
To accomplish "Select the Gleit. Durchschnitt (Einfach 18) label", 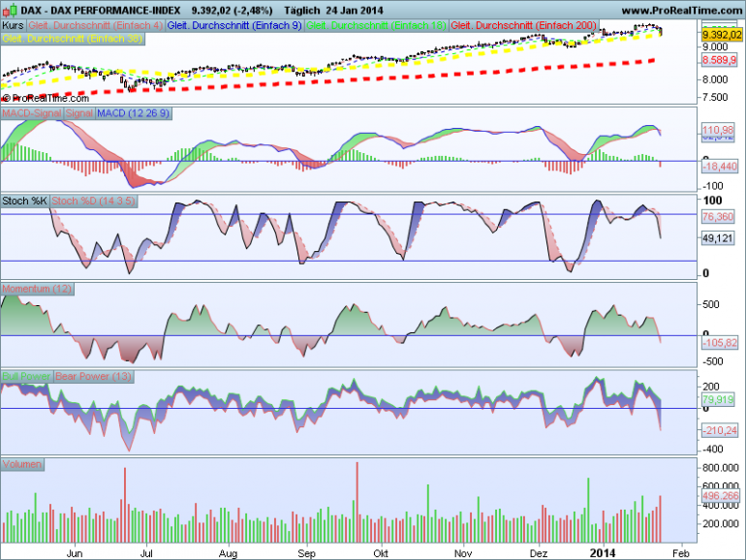I will click(x=376, y=25).
